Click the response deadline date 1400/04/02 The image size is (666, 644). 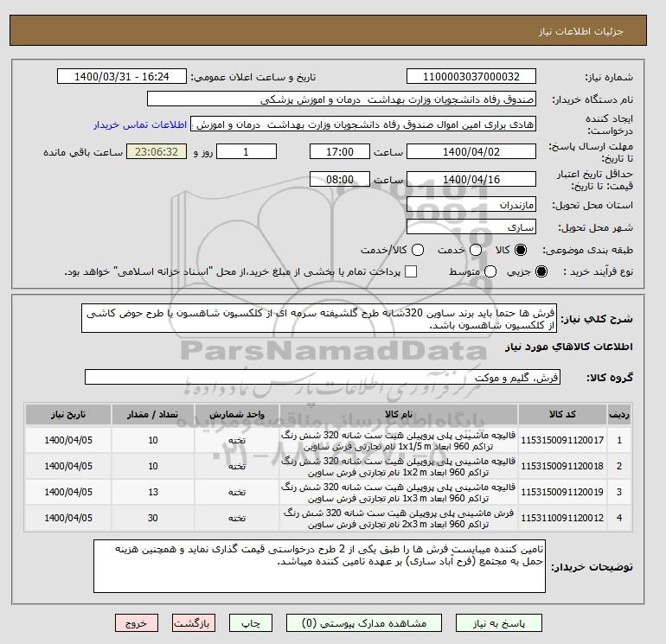click(471, 151)
